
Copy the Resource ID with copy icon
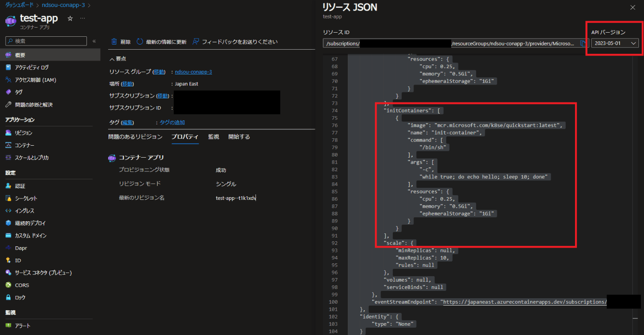(583, 44)
